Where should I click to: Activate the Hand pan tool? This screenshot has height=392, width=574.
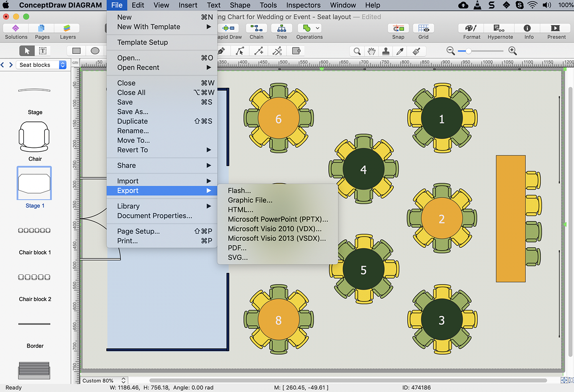(371, 51)
